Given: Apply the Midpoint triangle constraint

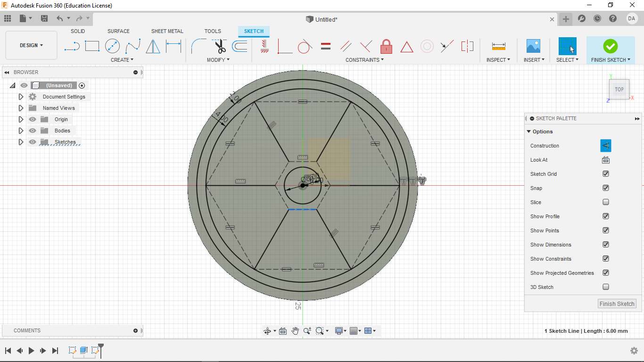Looking at the screenshot, I should tap(406, 47).
